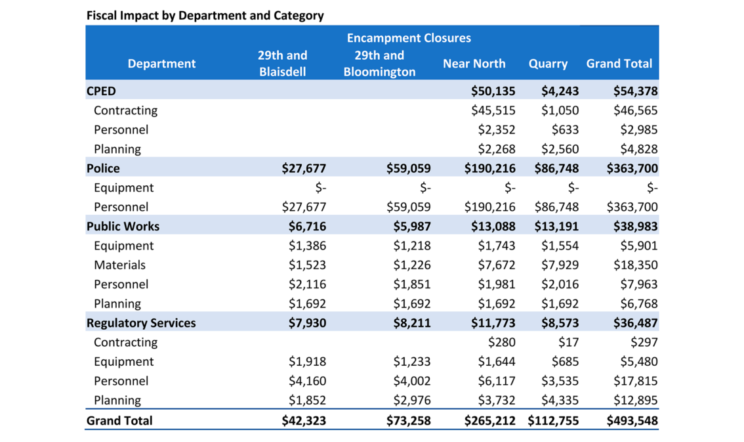This screenshot has width=744, height=442.
Task: Select the "Near North" column header
Action: [474, 64]
